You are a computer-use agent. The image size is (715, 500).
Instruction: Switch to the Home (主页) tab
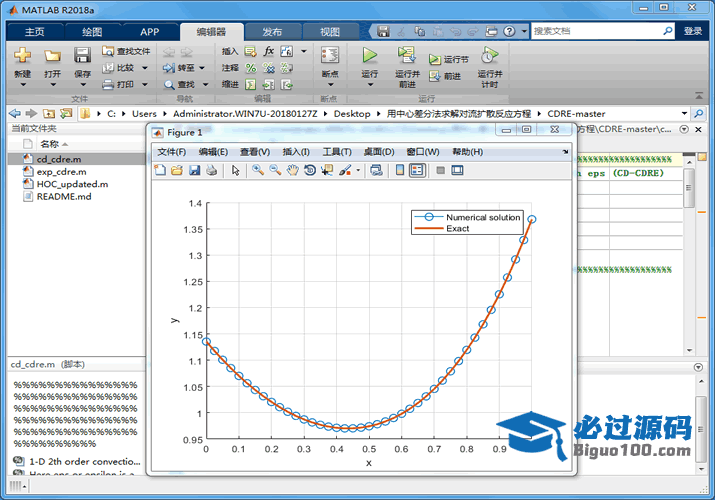coord(35,32)
